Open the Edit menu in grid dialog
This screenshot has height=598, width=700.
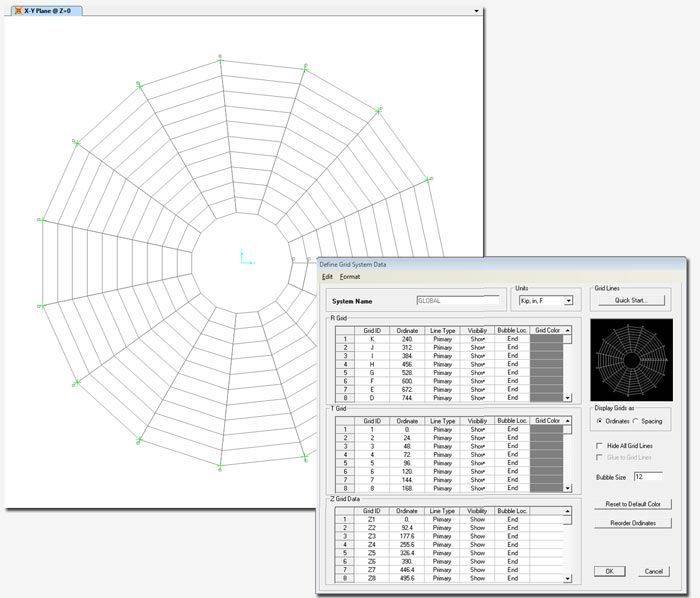(327, 277)
